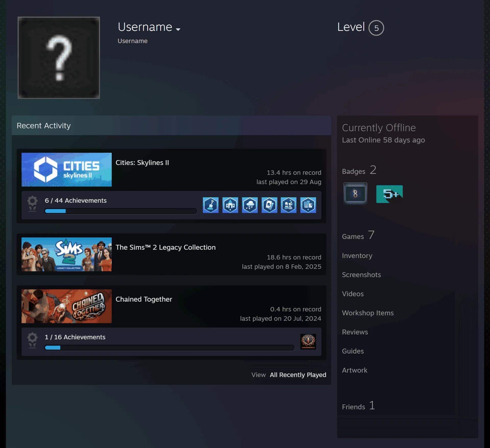Click the Chained Together achievement progress bar
Screen dimensions: 490x448
[169, 348]
